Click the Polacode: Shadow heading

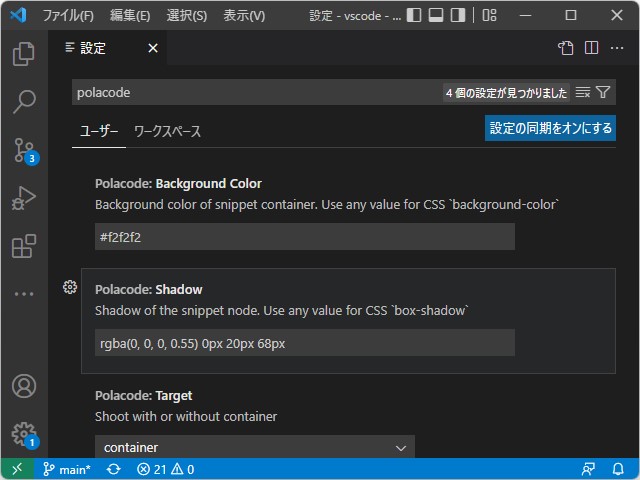click(149, 290)
